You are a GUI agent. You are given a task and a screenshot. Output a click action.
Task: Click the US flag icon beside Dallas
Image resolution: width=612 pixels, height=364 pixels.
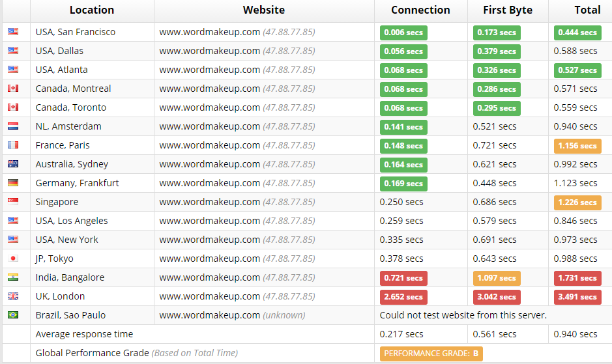coord(13,50)
